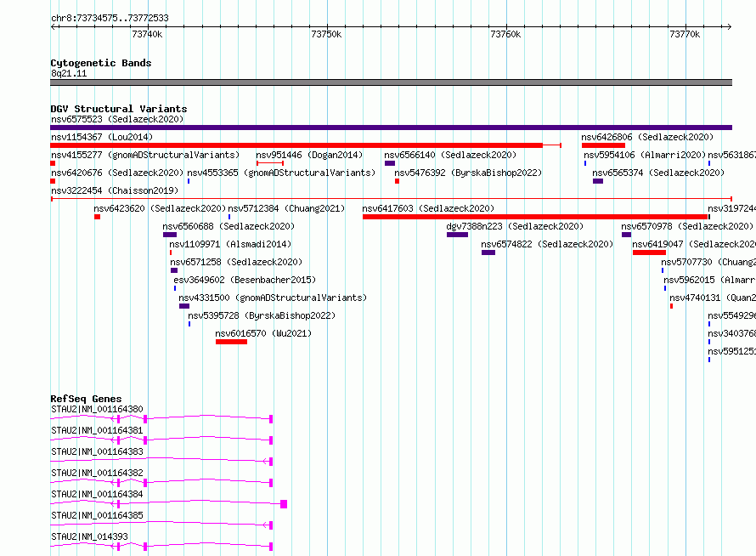Open esv3649602 (Besenbacher2015) label
756x556 pixels.
point(245,280)
